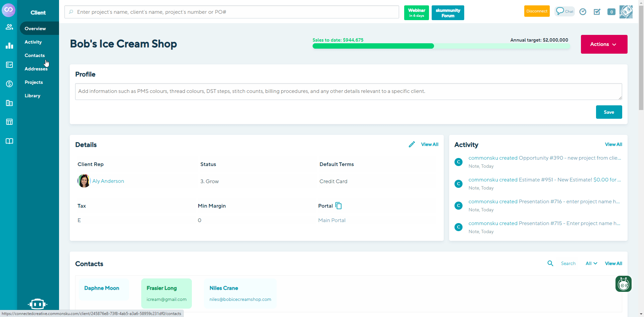644x317 pixels.
Task: Select the Frasier Long contact card
Action: tap(166, 293)
